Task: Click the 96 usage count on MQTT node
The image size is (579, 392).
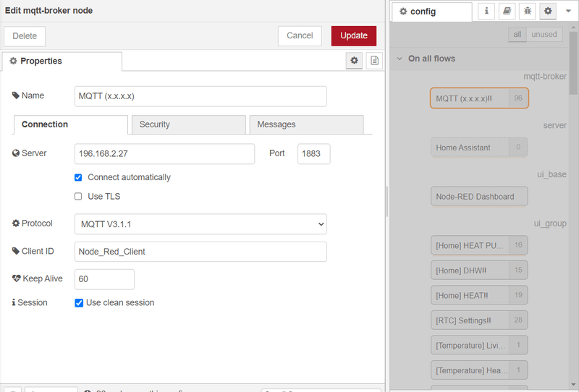Action: point(518,98)
